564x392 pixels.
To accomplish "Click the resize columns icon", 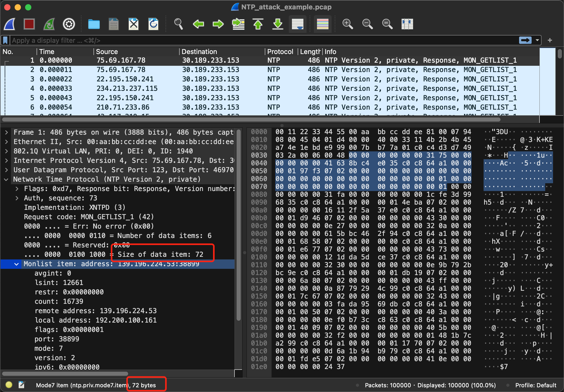I will coord(407,24).
